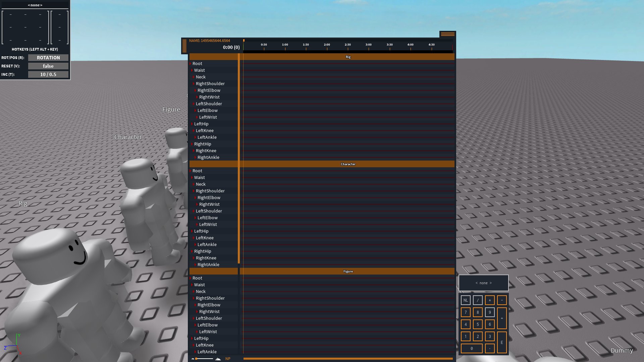This screenshot has height=362, width=644.
Task: Expand the Rig Waist joint arrow
Action: (x=192, y=70)
